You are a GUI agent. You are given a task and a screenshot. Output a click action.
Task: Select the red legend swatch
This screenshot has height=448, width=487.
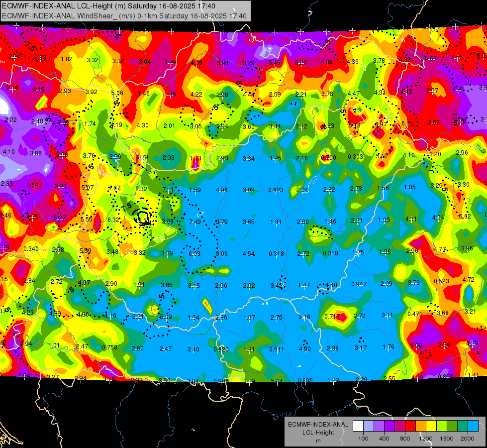tap(410, 426)
